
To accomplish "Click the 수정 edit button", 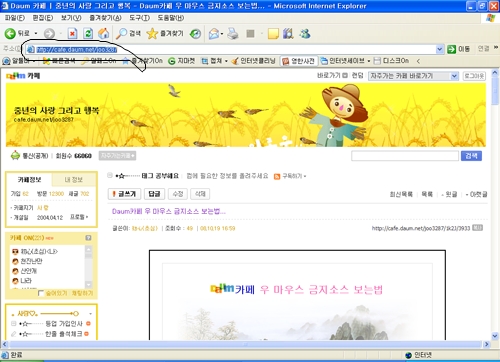I will (178, 194).
